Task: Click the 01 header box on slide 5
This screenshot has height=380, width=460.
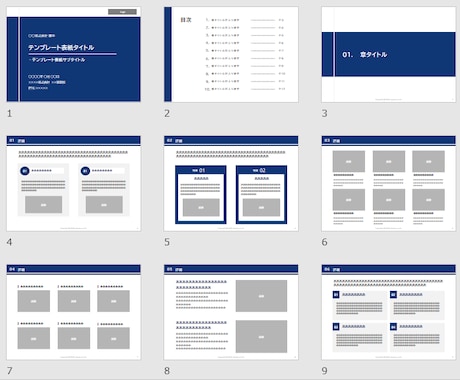Action: click(201, 170)
